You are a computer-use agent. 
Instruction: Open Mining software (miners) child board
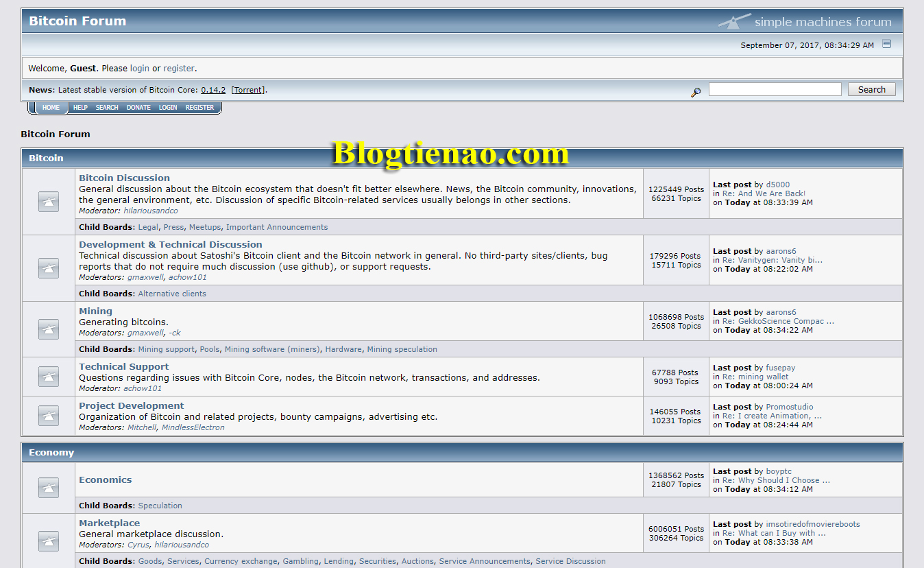(x=272, y=349)
